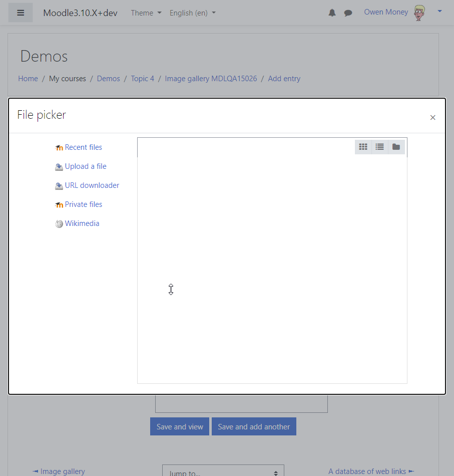This screenshot has height=476, width=454.
Task: Click the URL downloader icon
Action: tap(59, 186)
